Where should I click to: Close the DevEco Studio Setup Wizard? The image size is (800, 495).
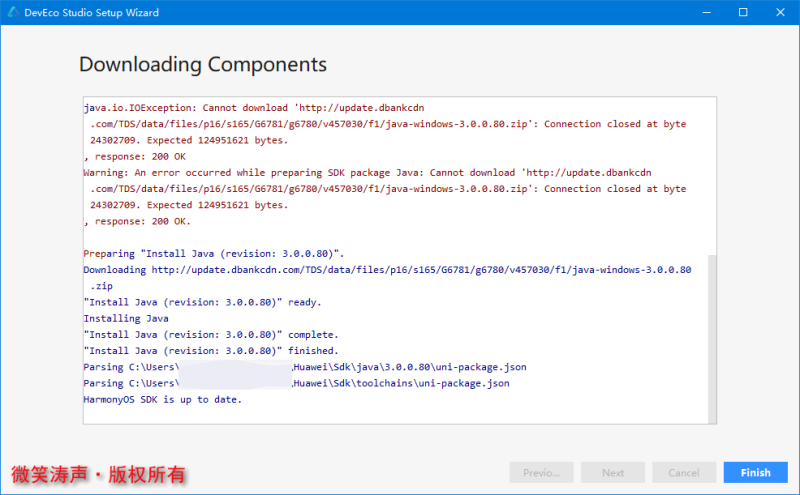click(x=780, y=12)
